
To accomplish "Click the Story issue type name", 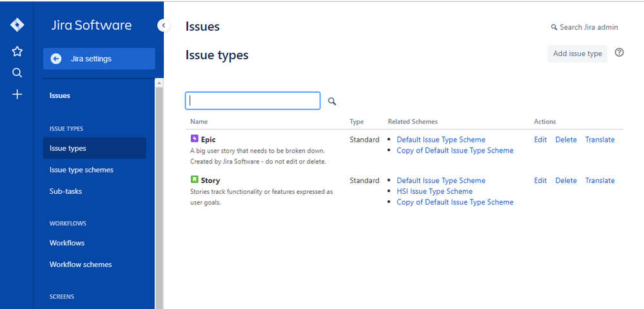I will point(210,180).
